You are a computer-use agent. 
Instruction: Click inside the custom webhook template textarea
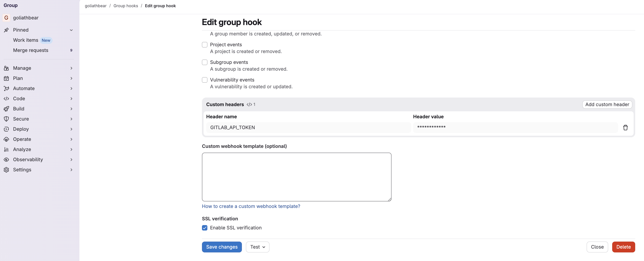point(297,177)
